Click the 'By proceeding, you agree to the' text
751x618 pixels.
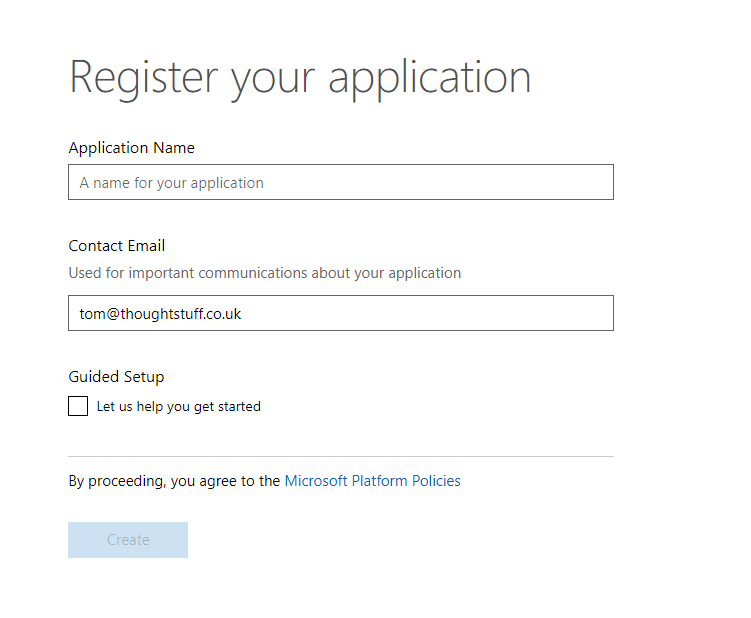click(x=174, y=481)
